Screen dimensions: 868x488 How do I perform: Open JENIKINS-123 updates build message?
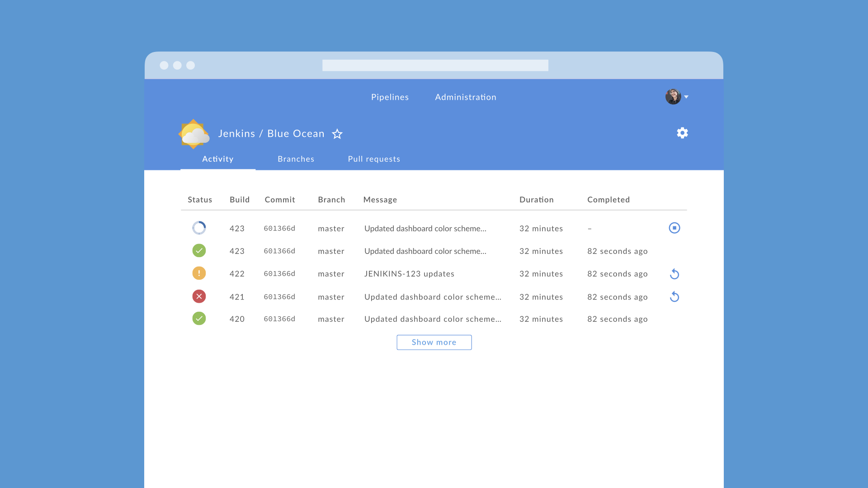pos(409,274)
